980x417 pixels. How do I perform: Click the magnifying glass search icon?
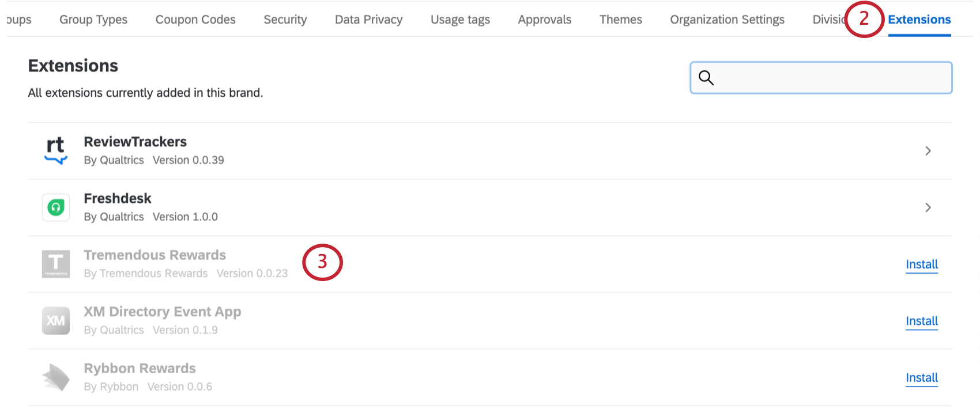(706, 78)
